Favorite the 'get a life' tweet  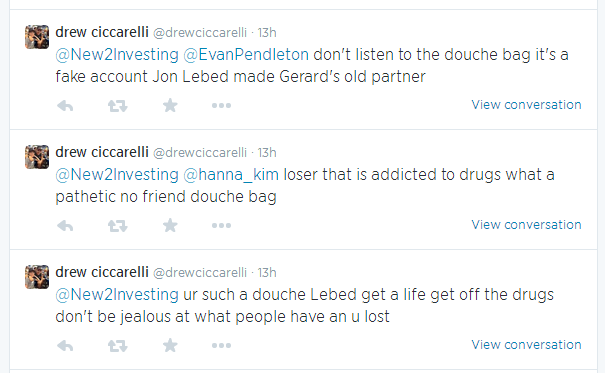coord(170,345)
